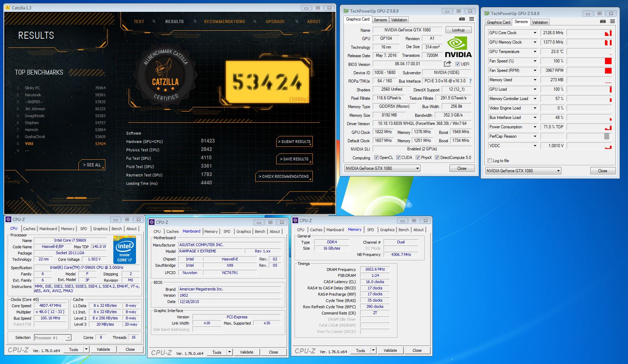Click Fan Speed (%) red sensor graph
Screen dimensions: 628x364
589,61
